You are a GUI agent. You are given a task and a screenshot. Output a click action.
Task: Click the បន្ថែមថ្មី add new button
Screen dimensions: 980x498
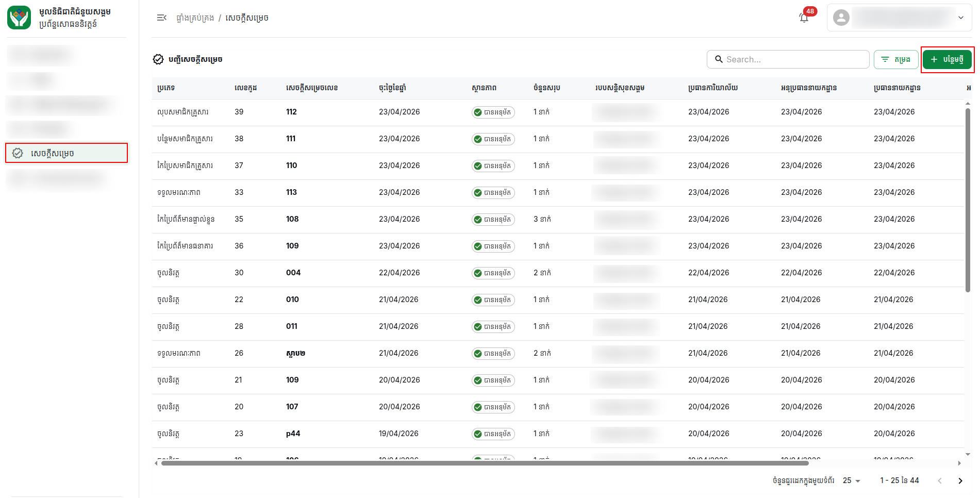[x=947, y=59]
